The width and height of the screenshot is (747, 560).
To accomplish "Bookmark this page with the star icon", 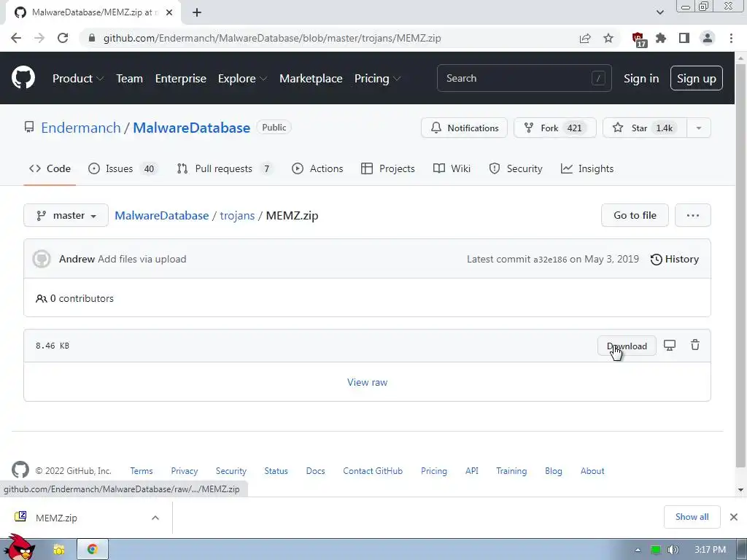I will click(x=608, y=38).
